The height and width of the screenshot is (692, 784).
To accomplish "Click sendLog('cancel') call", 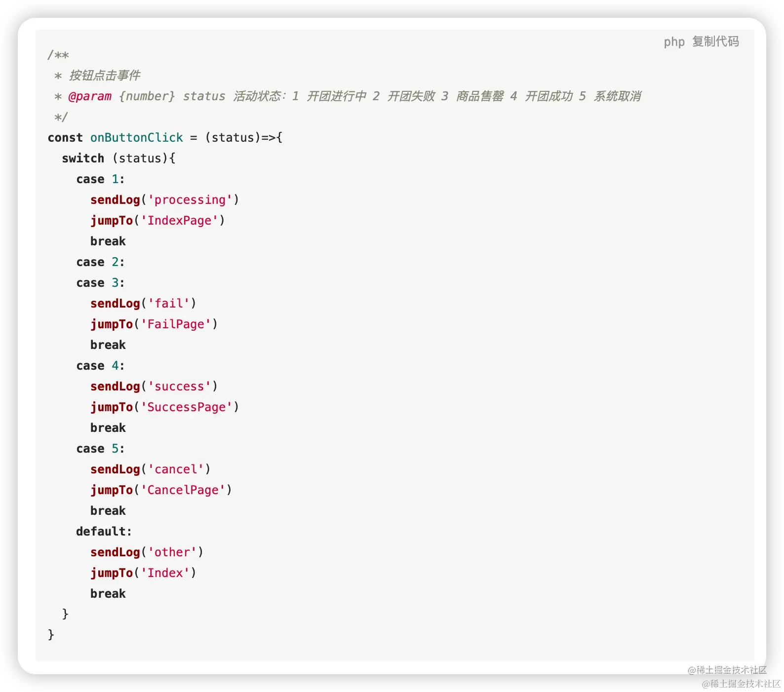I will click(x=151, y=469).
